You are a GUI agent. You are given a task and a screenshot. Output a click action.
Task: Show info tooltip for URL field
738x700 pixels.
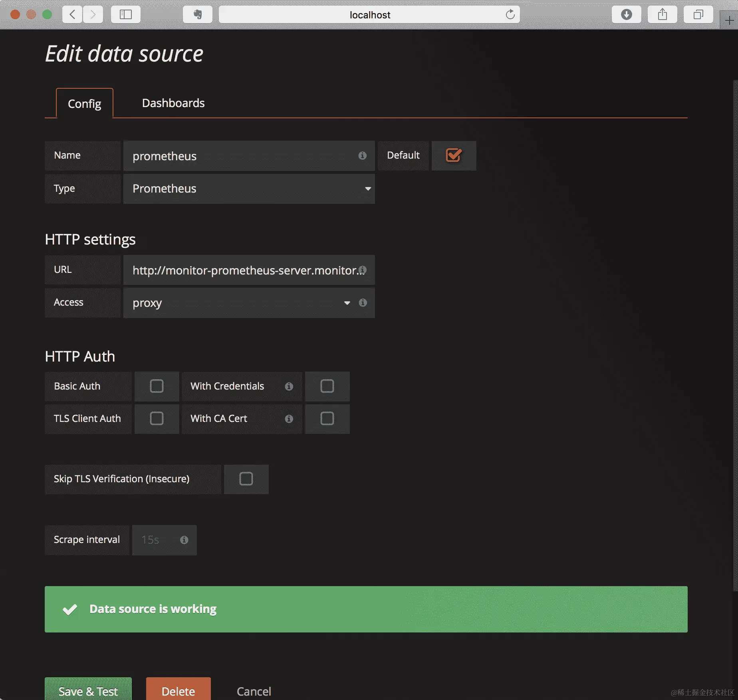(x=362, y=270)
